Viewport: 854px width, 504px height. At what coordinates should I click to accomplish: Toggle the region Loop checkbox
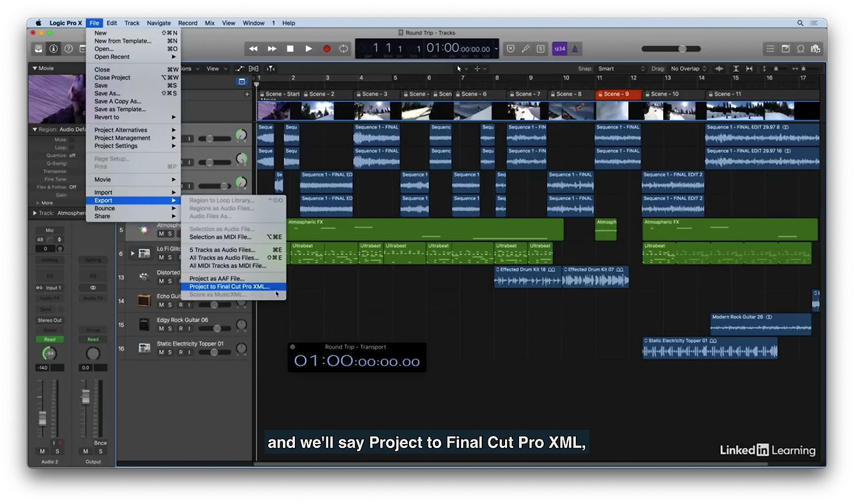[72, 147]
